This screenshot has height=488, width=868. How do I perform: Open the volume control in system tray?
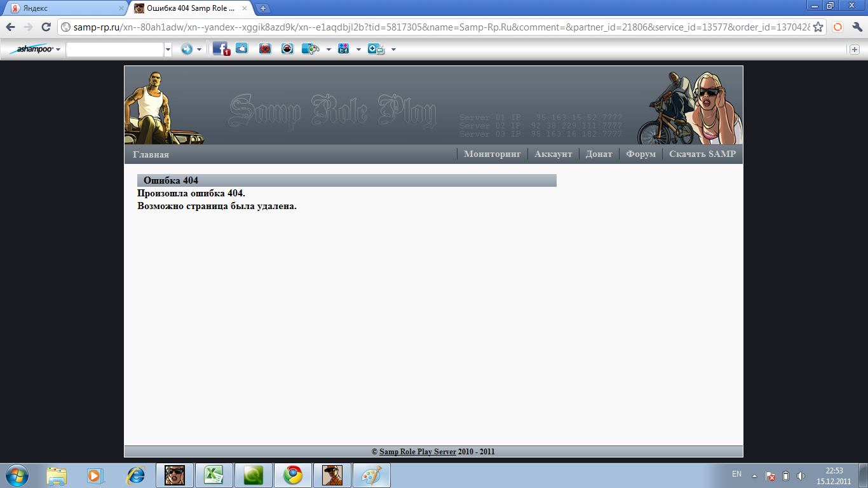[801, 476]
